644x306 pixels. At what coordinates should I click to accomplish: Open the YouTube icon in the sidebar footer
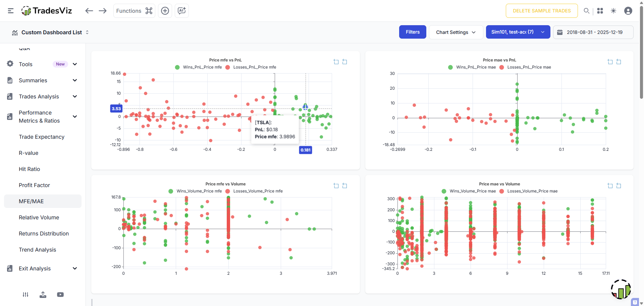click(60, 295)
